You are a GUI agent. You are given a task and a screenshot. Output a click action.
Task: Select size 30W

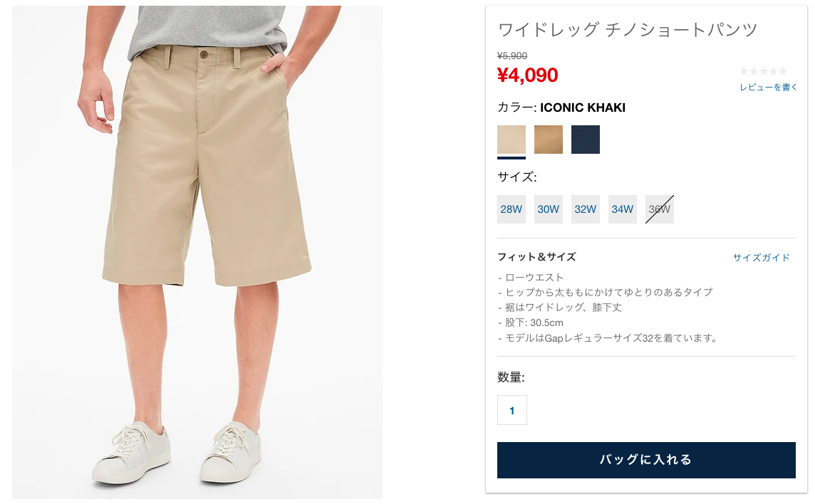pyautogui.click(x=549, y=209)
